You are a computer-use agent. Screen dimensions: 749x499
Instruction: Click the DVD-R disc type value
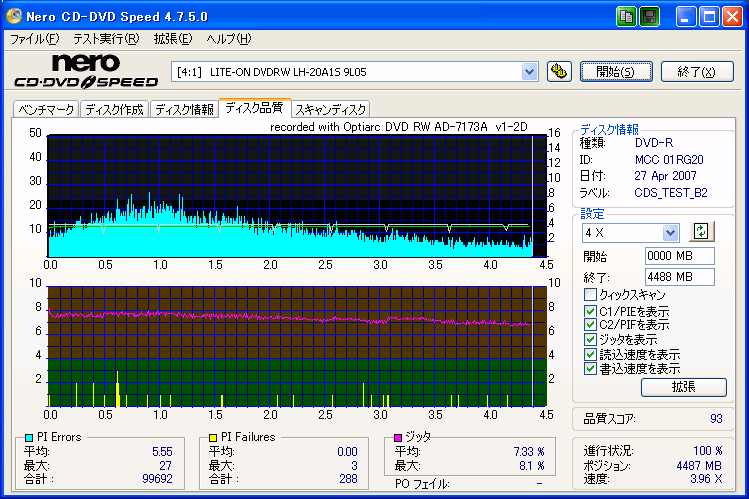pyautogui.click(x=653, y=143)
